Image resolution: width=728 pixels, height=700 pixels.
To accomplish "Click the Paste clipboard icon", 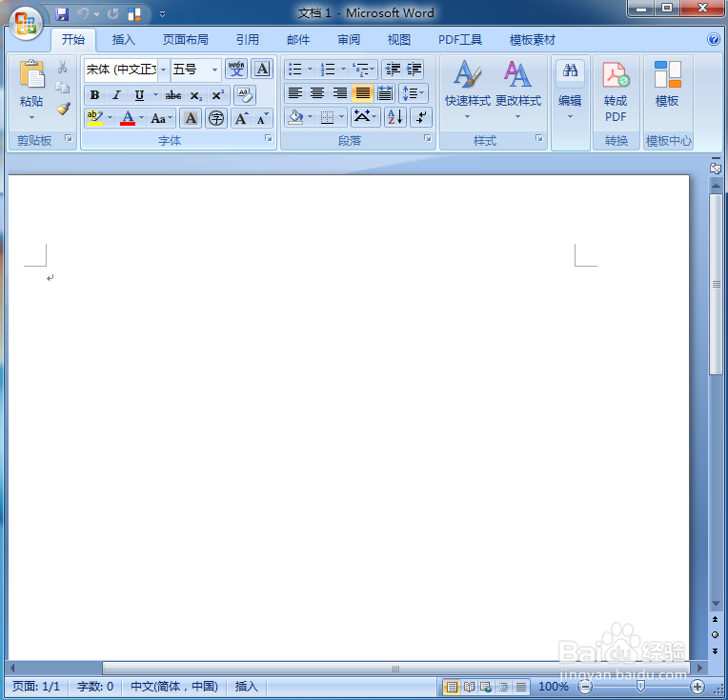I will [x=32, y=74].
